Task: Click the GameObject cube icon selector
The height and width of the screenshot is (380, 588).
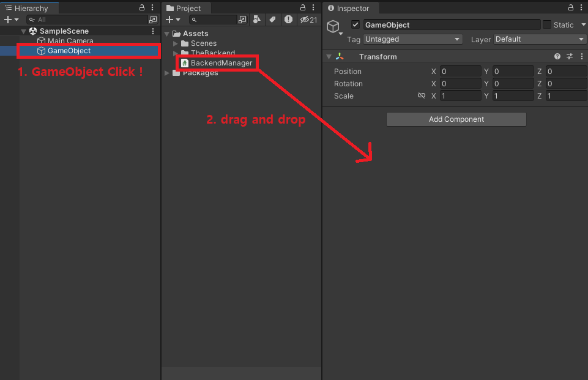Action: (334, 27)
